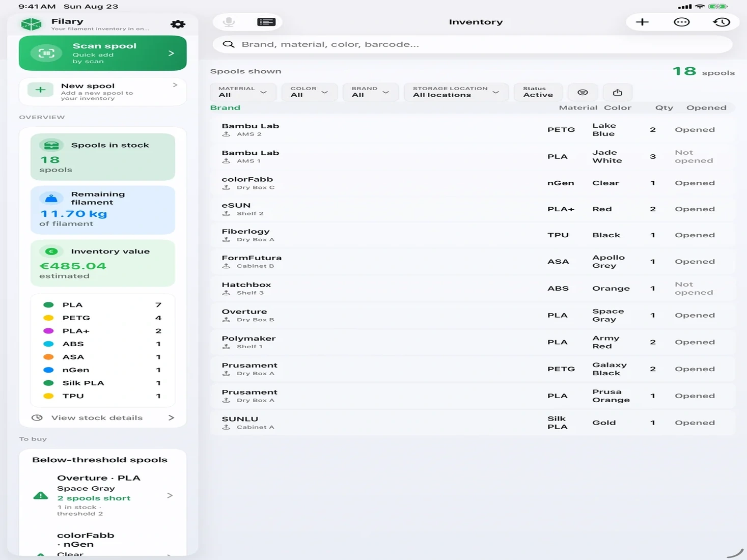Viewport: 747px width, 560px height.
Task: Tap the Scan spool quick add button
Action: coord(103,53)
